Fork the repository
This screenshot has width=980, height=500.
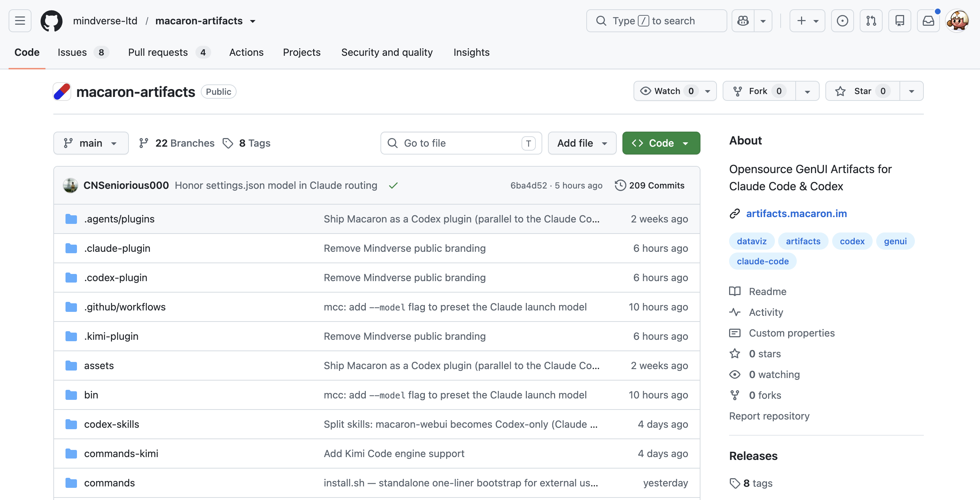tap(759, 91)
